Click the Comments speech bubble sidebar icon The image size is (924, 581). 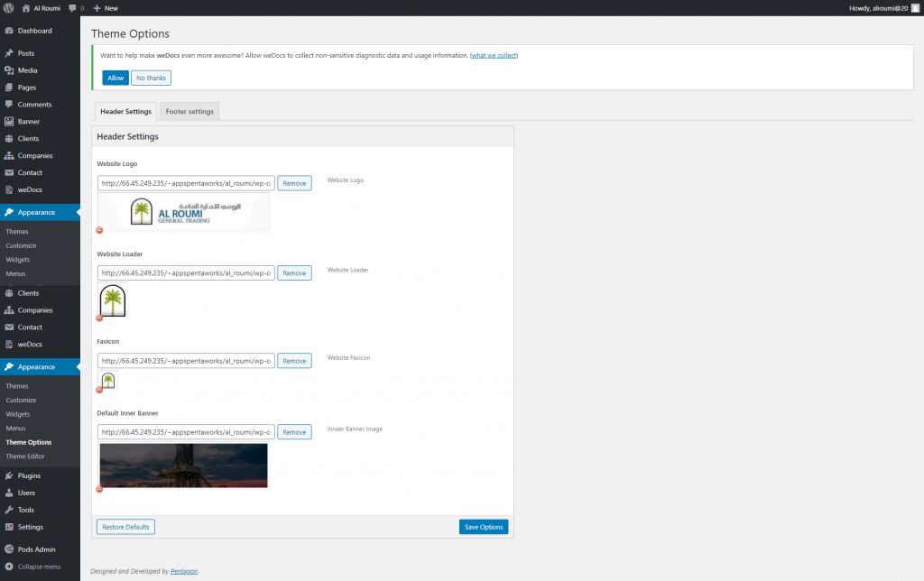[x=9, y=105]
